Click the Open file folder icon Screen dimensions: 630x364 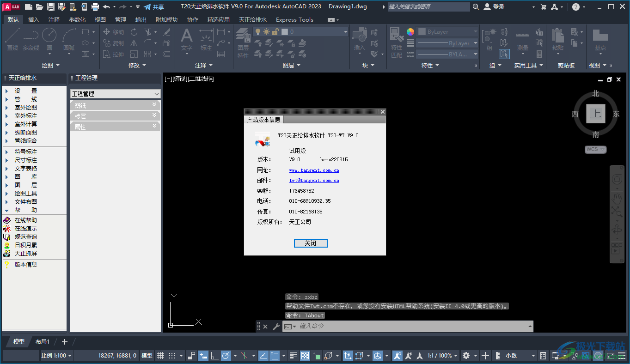[40, 7]
